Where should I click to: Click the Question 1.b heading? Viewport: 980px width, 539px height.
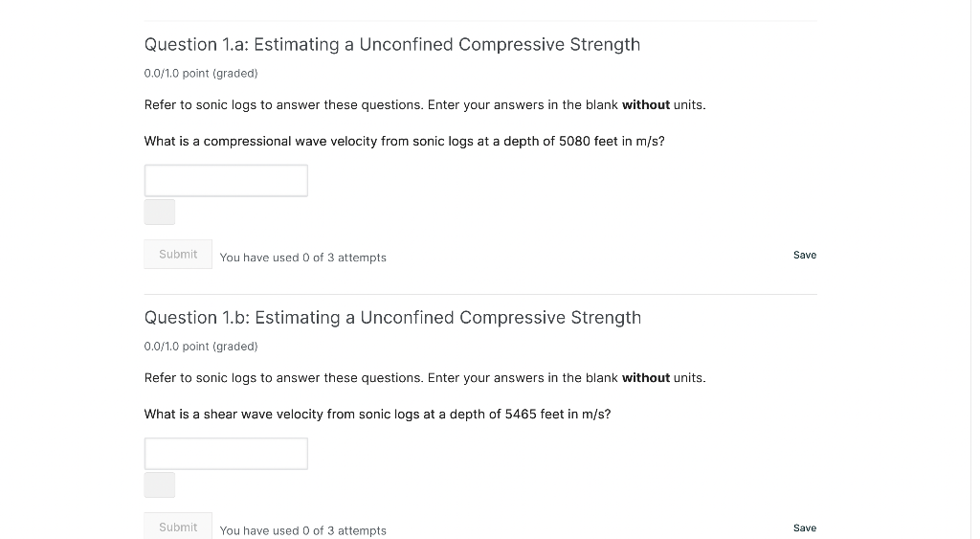[392, 318]
